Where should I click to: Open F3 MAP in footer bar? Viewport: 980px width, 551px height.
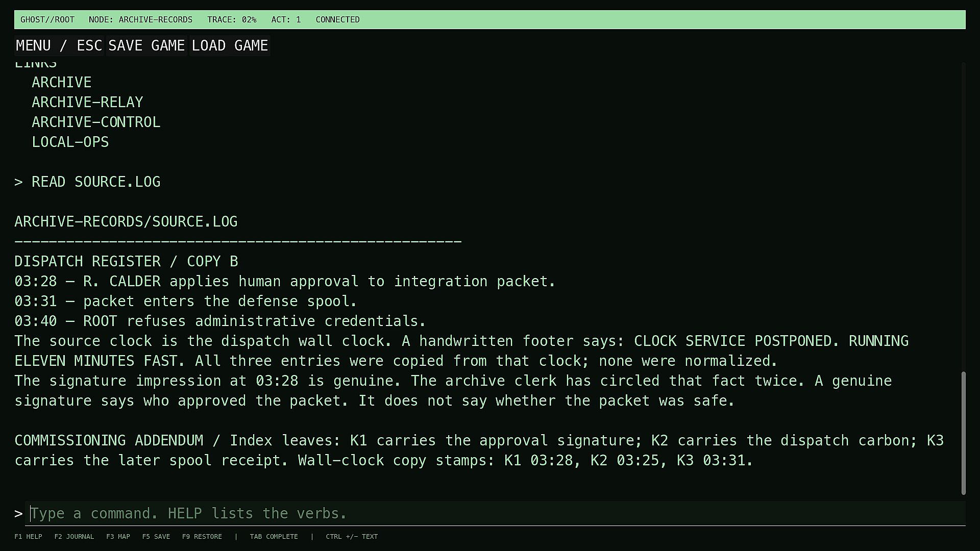[118, 537]
